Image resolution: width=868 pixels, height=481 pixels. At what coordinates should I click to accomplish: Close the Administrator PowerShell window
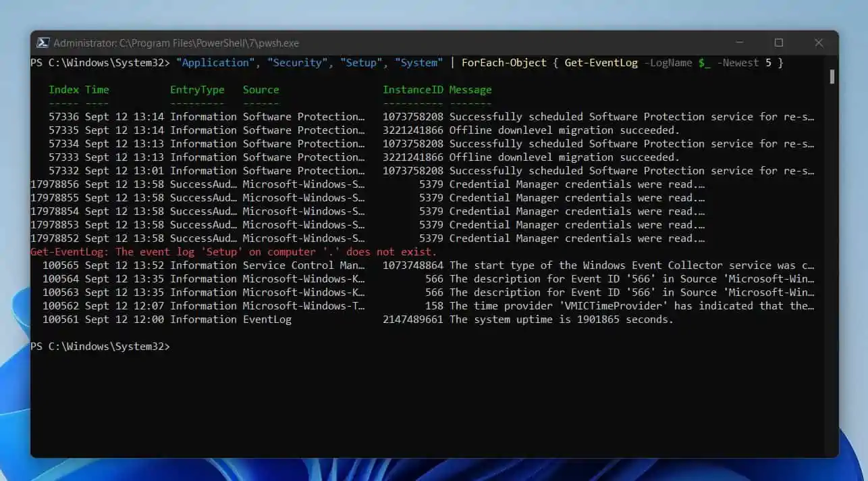click(x=818, y=43)
